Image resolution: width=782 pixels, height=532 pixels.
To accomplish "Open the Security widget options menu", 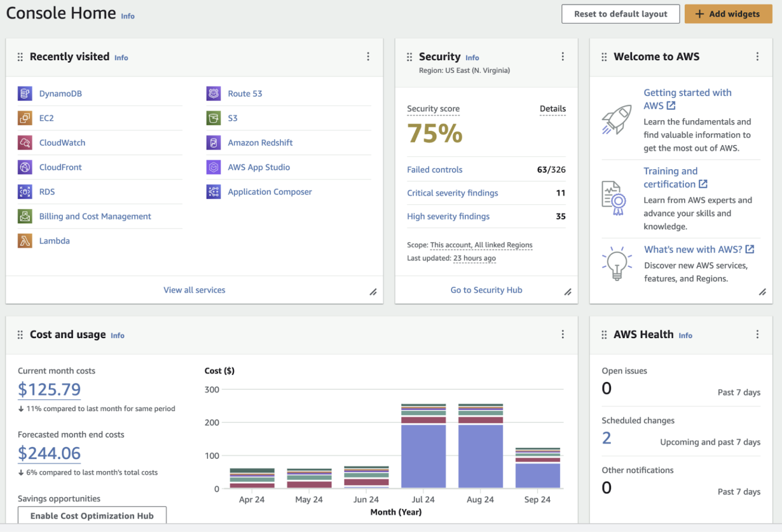I will click(x=563, y=57).
